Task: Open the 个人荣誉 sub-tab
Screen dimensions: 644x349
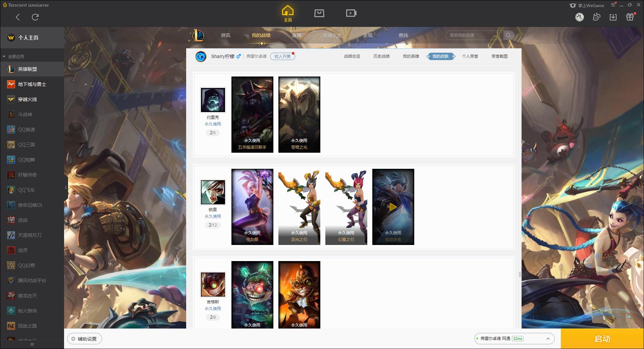Action: (x=470, y=56)
